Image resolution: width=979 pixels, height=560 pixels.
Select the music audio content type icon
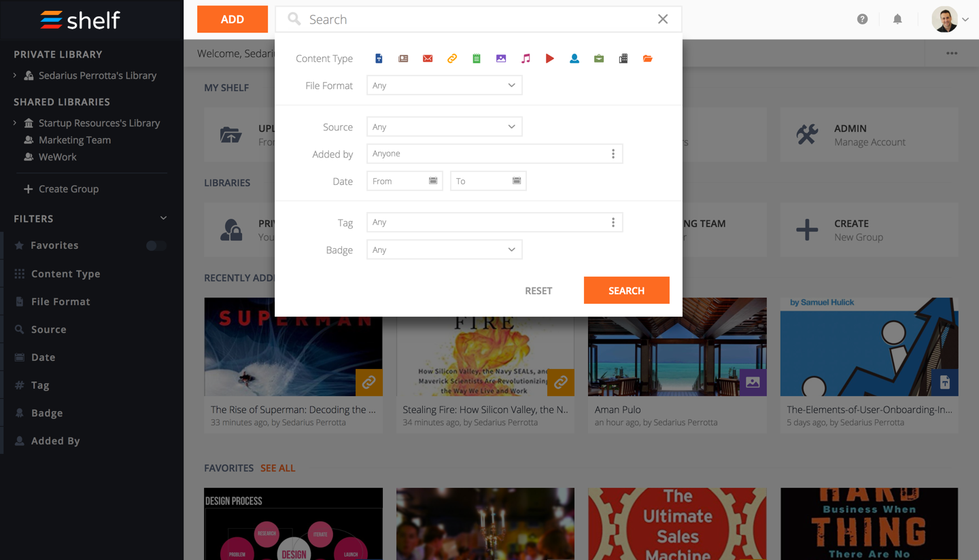pos(526,58)
